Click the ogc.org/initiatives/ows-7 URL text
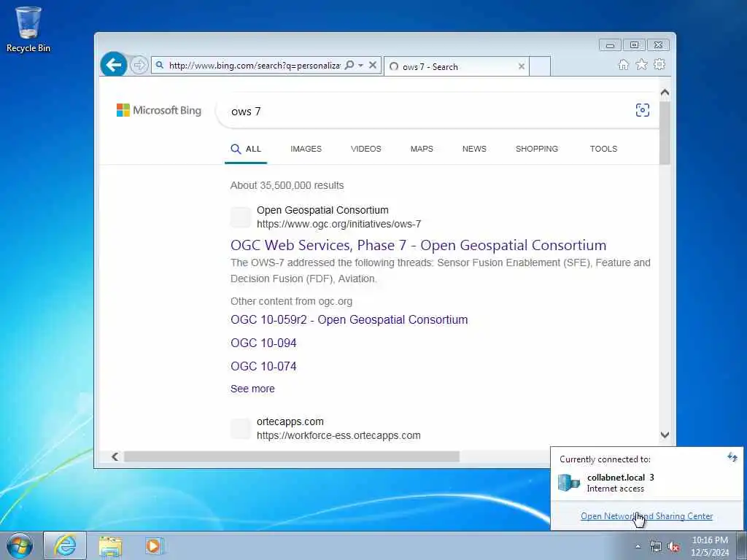The image size is (747, 560). [x=338, y=224]
